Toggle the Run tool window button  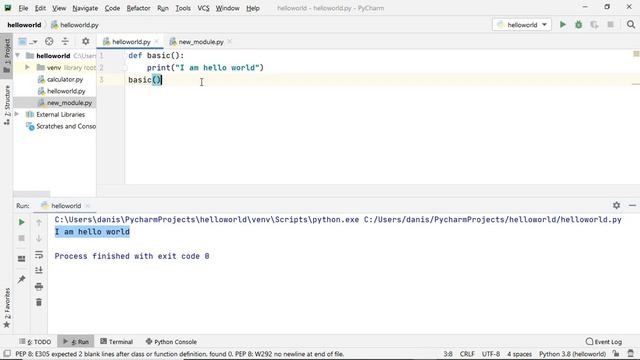(x=76, y=342)
